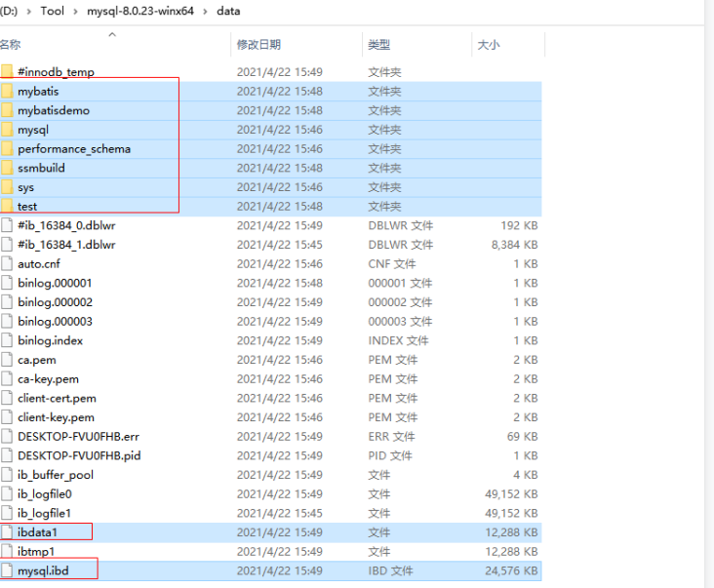Click the binlog.index file icon
Viewport: 714px width, 588px height.
tap(7, 340)
